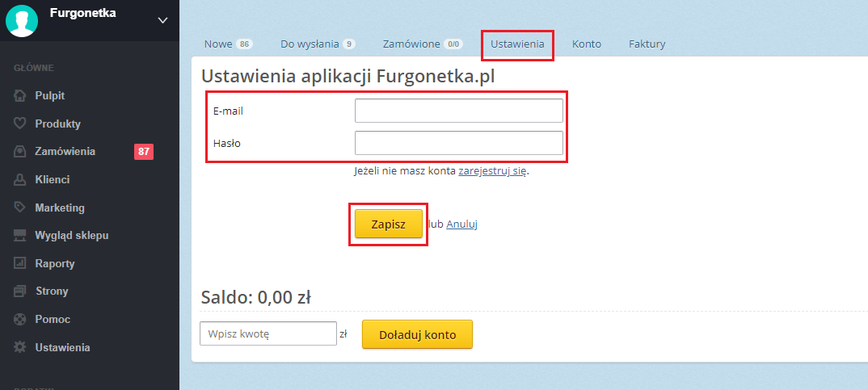Click the 86 badge on Nowe tab

point(244,44)
